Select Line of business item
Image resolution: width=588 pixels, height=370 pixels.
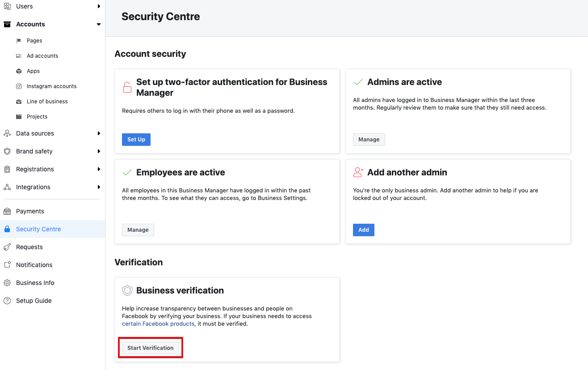coord(47,102)
